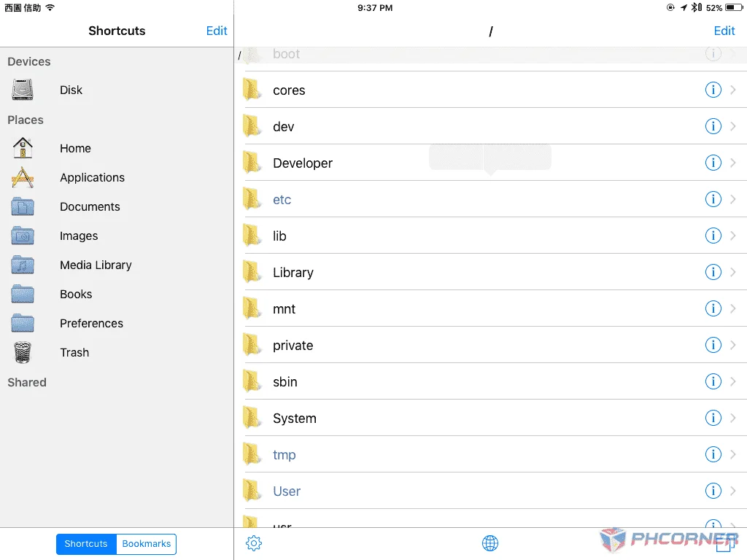Open the lib folder row
Image resolution: width=747 pixels, height=560 pixels.
click(491, 236)
